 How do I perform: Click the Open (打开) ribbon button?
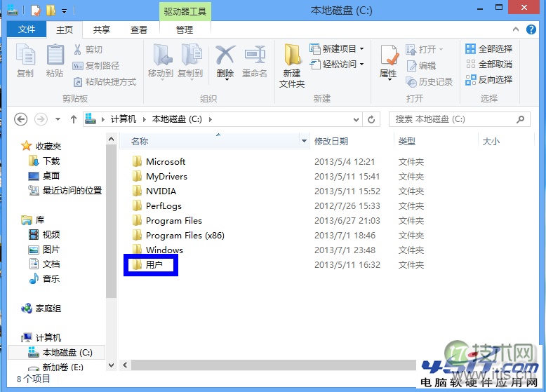coord(425,49)
